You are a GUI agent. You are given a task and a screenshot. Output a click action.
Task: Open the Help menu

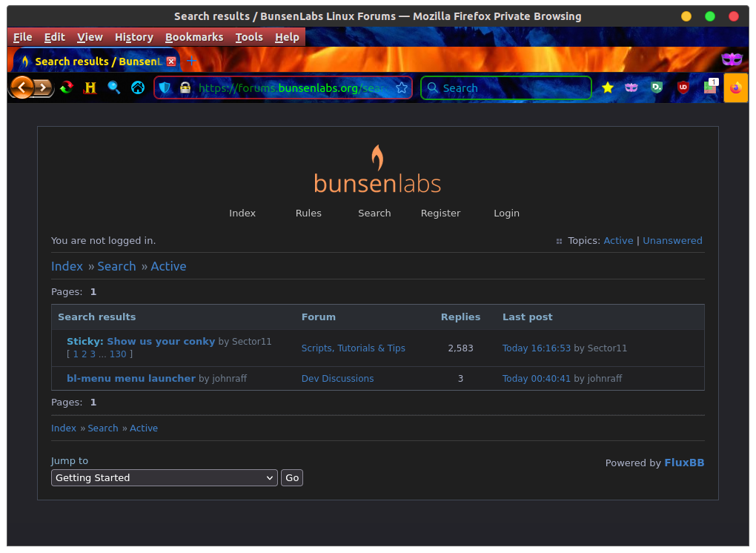(287, 37)
